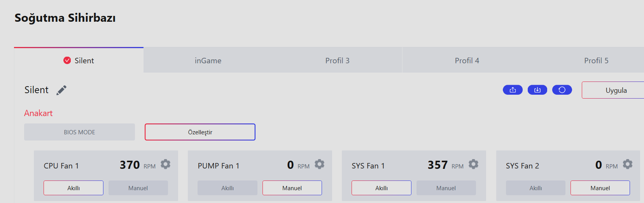Switch to the inGame profile tab
644x203 pixels.
coord(208,61)
